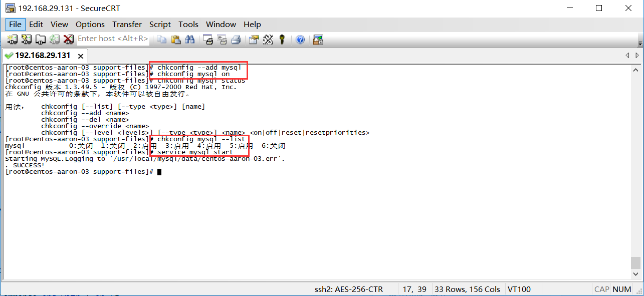Click the printer icon

tap(237, 39)
